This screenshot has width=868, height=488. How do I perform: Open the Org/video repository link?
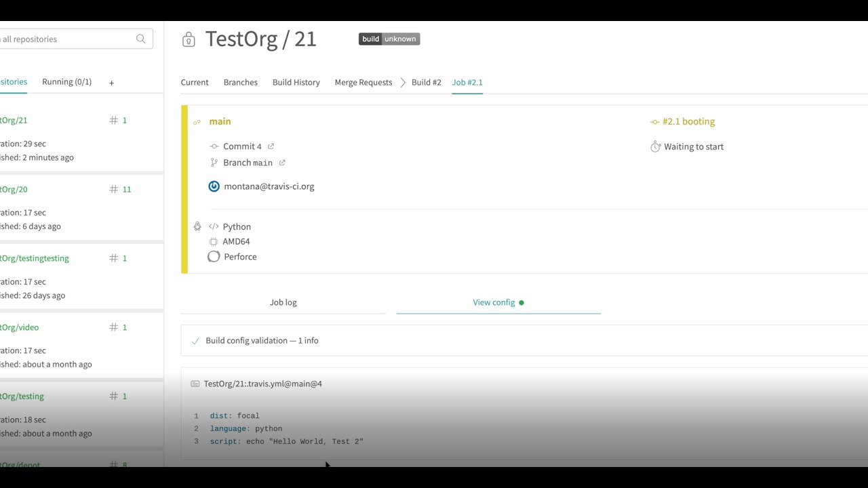(20, 327)
